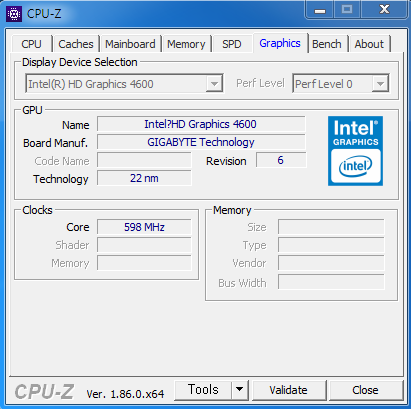Click the Tools button
411x409 pixels.
[x=203, y=390]
